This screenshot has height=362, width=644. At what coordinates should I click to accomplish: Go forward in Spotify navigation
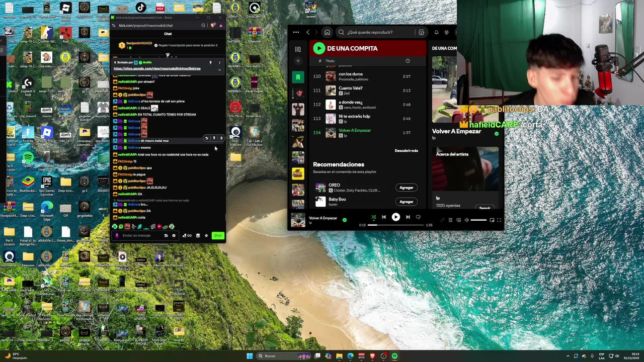tap(317, 32)
